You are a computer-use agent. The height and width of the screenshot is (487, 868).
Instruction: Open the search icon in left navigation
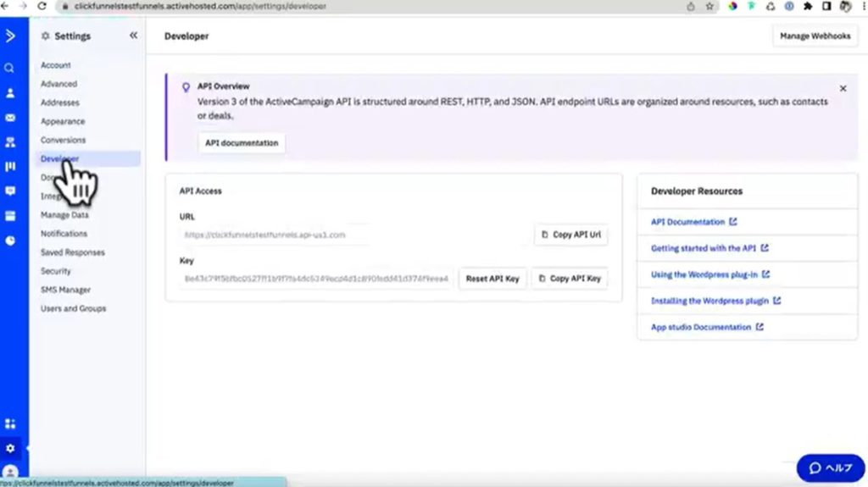pos(10,68)
